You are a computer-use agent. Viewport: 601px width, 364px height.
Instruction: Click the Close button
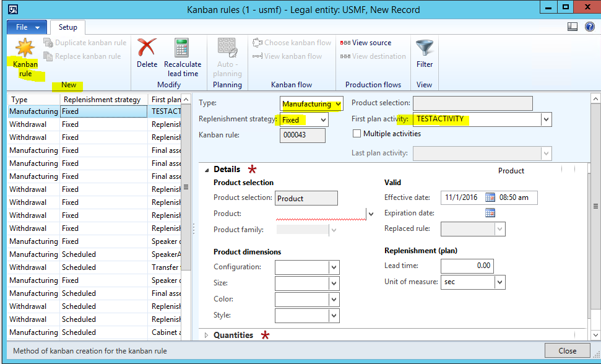(567, 350)
